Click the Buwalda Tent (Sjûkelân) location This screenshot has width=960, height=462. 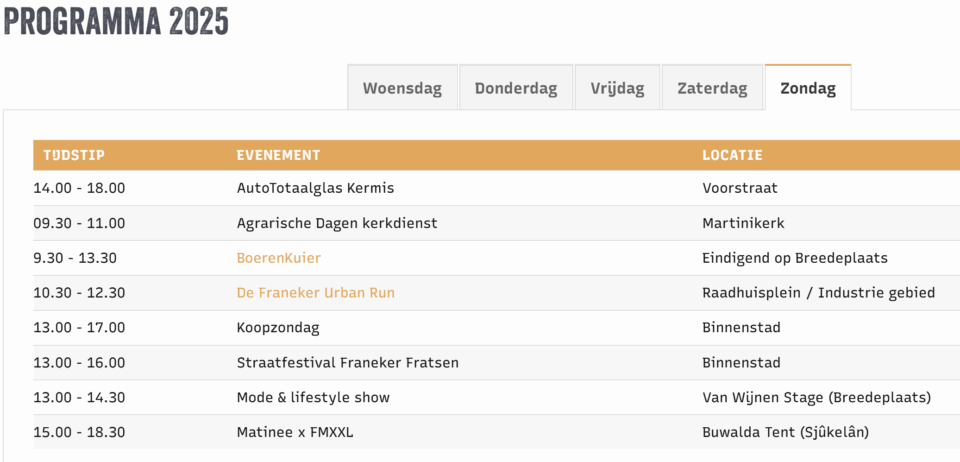[785, 433]
